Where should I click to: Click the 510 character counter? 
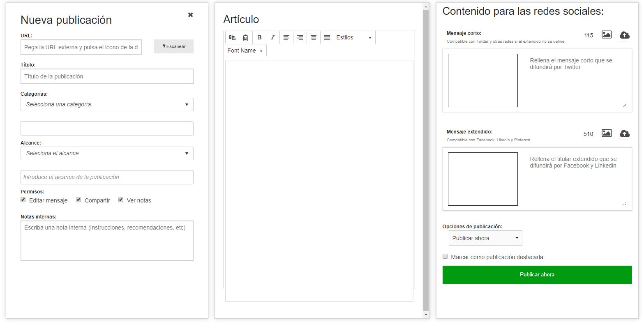point(589,134)
